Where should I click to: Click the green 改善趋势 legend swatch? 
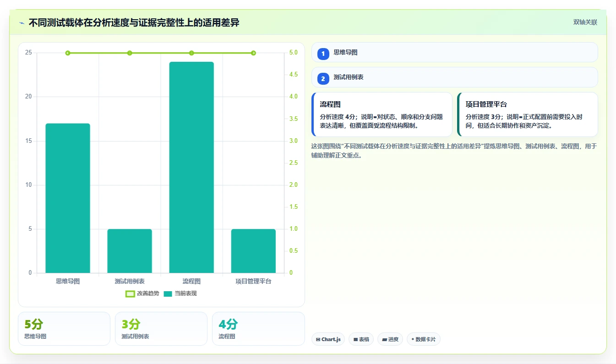(x=130, y=293)
